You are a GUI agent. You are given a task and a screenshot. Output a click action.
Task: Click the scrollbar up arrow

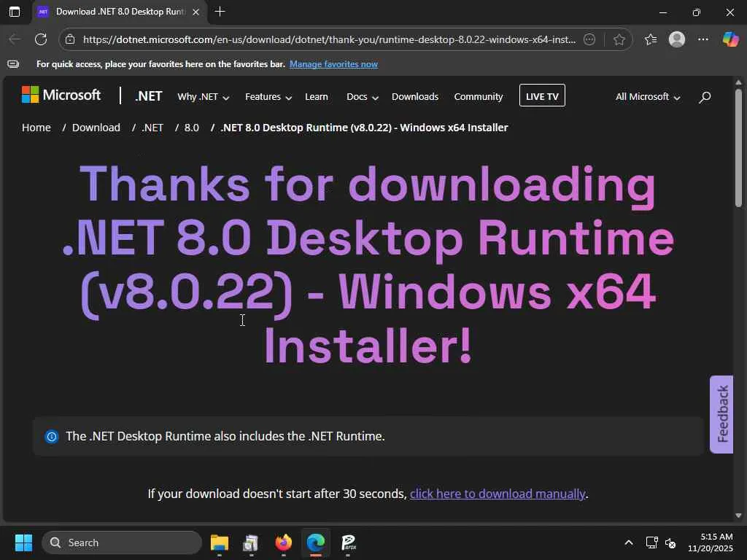point(738,82)
